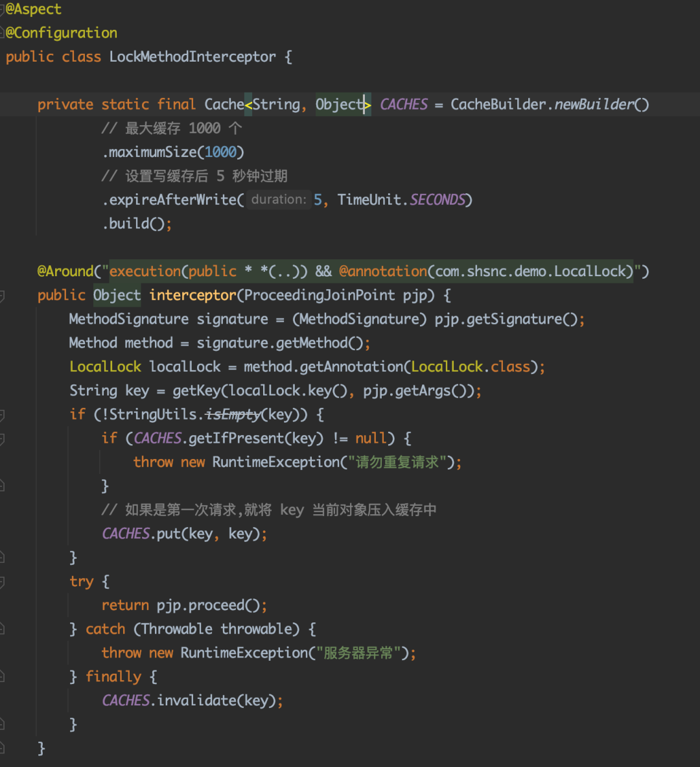Click the invalidate method call
Screen dimensions: 700x767
197,700
